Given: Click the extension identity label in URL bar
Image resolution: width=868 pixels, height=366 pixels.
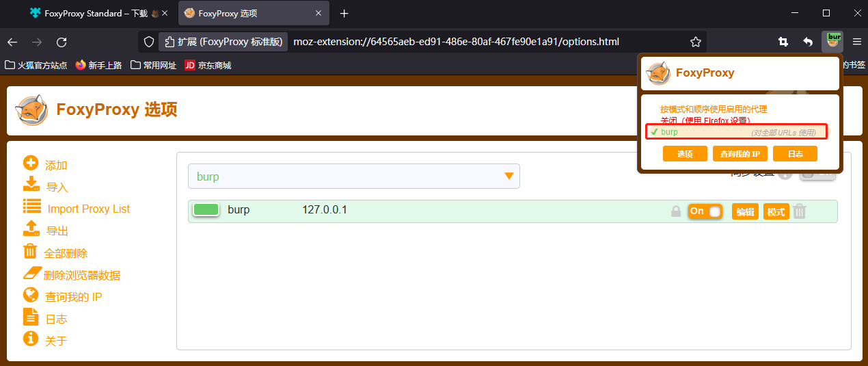Looking at the screenshot, I should tap(223, 42).
